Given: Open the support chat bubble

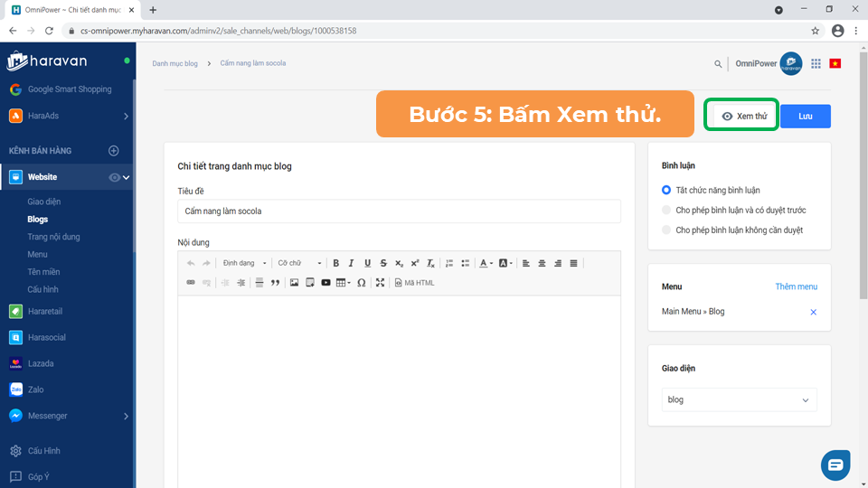Looking at the screenshot, I should [835, 465].
